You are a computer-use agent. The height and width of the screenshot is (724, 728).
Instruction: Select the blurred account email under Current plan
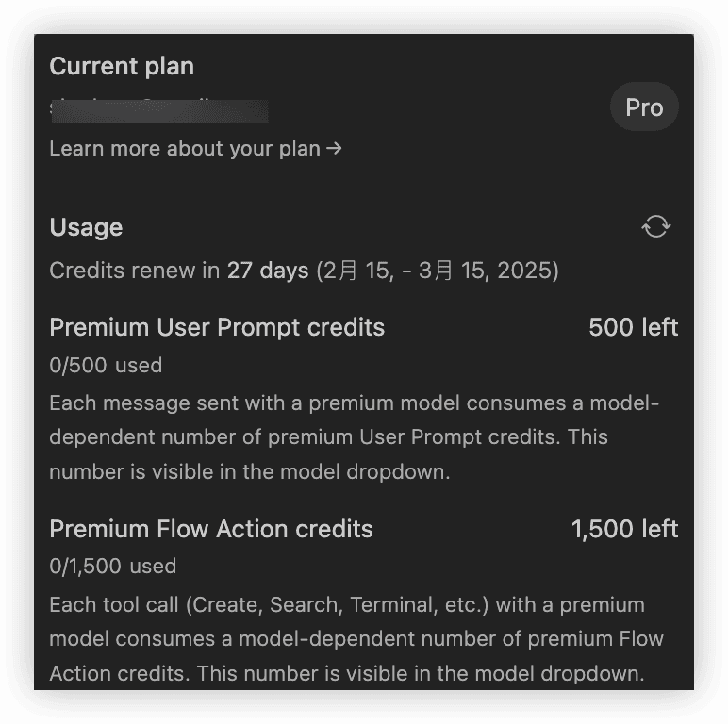(159, 110)
